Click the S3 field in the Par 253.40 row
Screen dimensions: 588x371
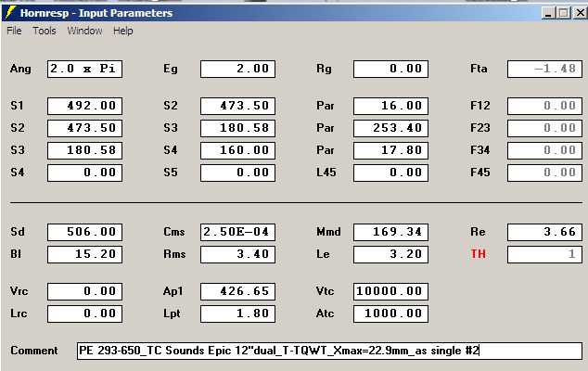click(x=237, y=128)
